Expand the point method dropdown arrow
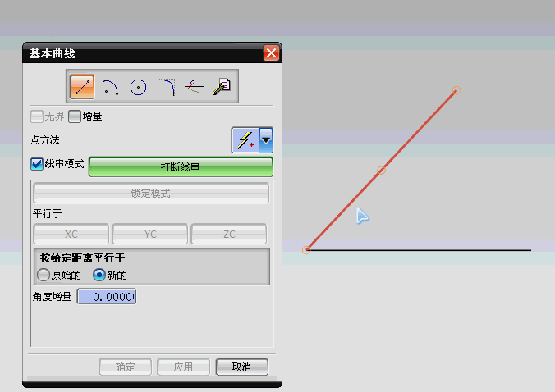 [x=266, y=140]
